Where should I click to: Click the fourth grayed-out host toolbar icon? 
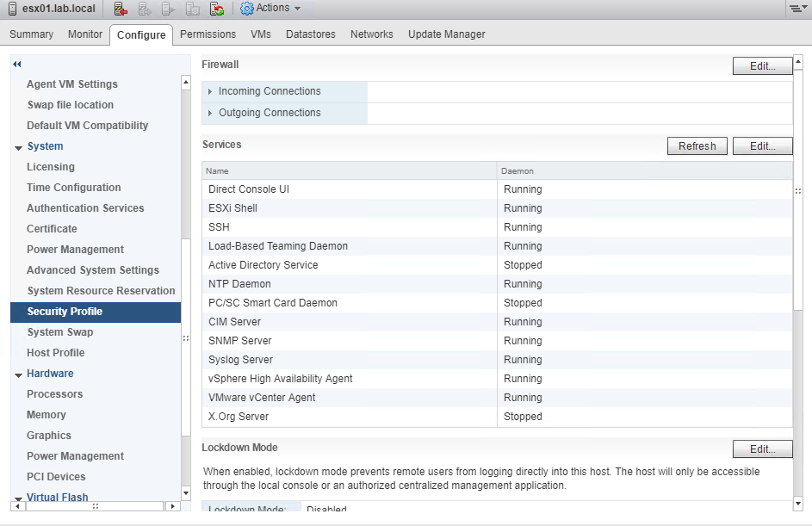pyautogui.click(x=193, y=9)
